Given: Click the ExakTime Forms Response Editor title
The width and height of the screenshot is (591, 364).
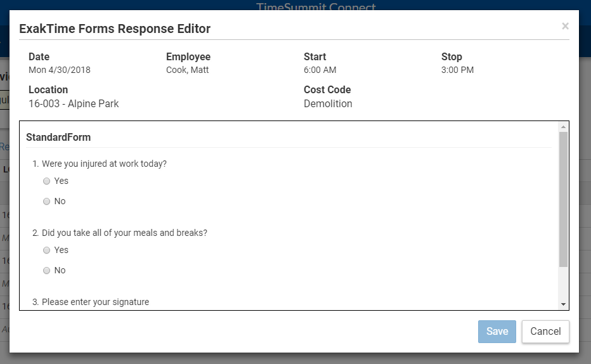Looking at the screenshot, I should (115, 29).
